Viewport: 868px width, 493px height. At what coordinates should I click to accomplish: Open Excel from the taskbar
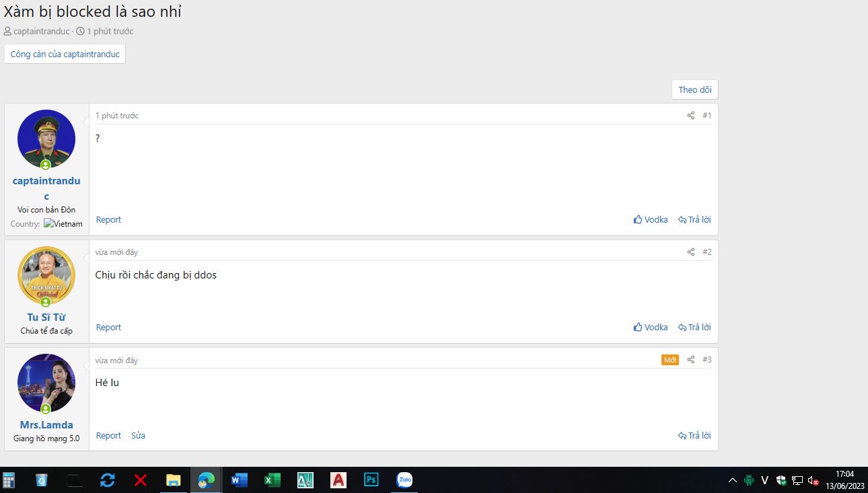tap(272, 480)
